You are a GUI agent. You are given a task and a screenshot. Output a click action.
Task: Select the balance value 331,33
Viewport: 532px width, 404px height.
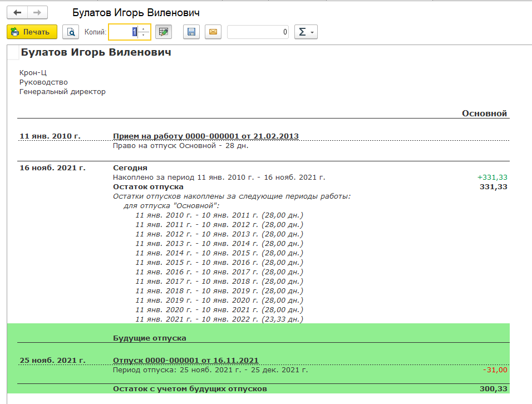click(x=493, y=186)
